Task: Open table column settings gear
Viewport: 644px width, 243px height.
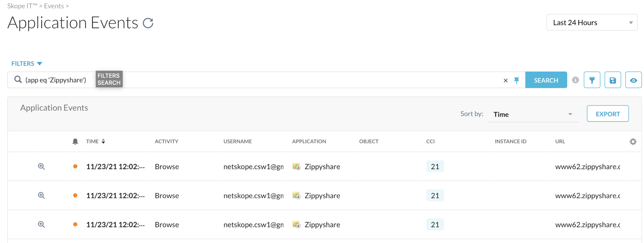Action: click(x=633, y=142)
